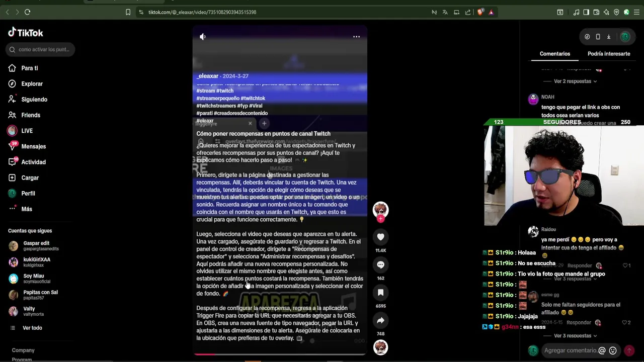Click the Agregar comentario input field
Viewport: 644px width, 362px height.
(x=571, y=350)
